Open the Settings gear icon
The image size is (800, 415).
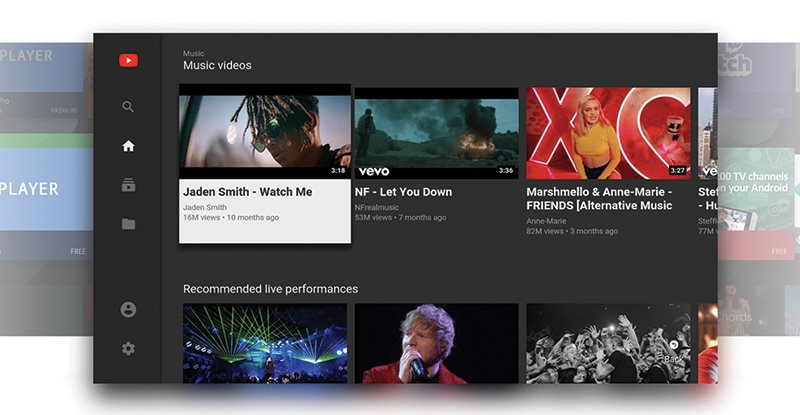tap(129, 349)
